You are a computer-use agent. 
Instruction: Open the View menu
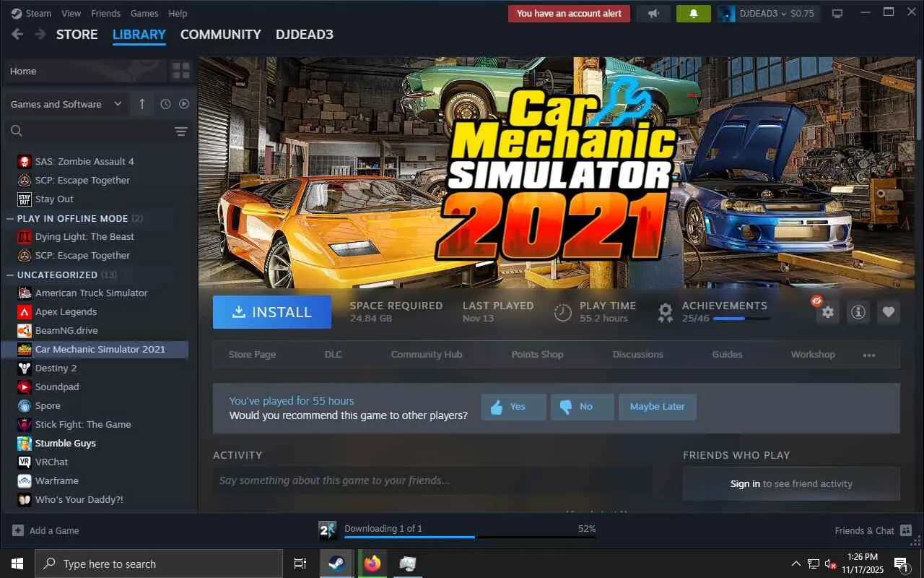71,13
